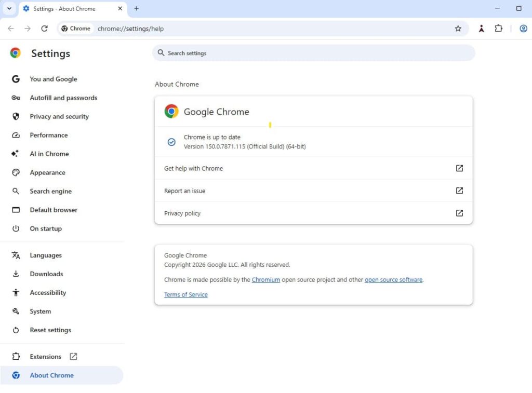Click the 'Chrome is up to date' text

click(212, 137)
